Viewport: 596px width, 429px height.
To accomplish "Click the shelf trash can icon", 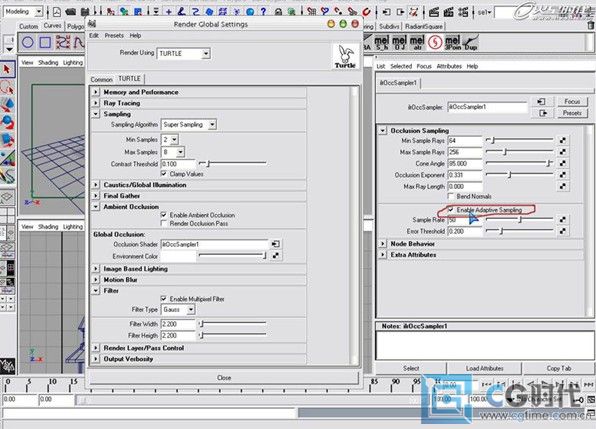I will pos(590,26).
